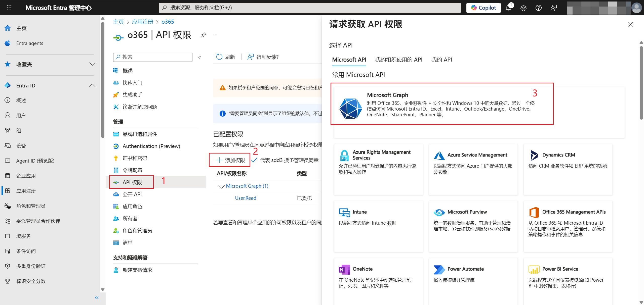The height and width of the screenshot is (305, 644).
Task: Open the more options ellipsis beside title
Action: pos(215,35)
